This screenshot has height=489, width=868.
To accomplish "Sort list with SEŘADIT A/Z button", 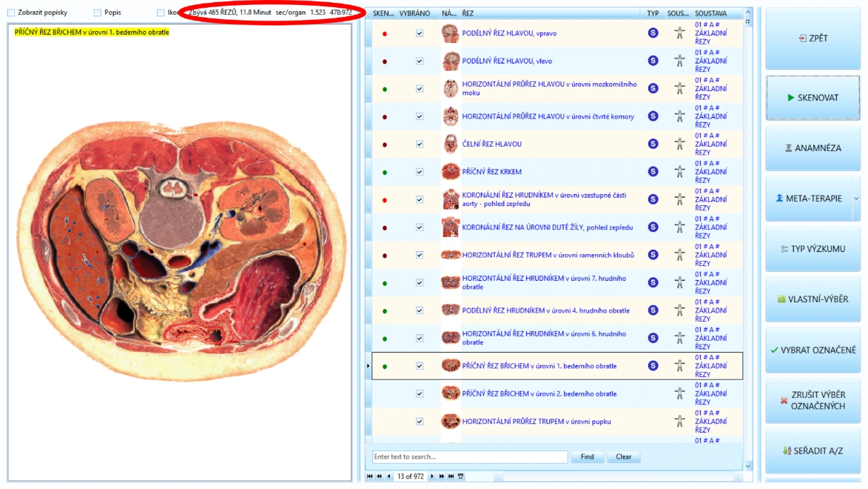I will (x=813, y=451).
